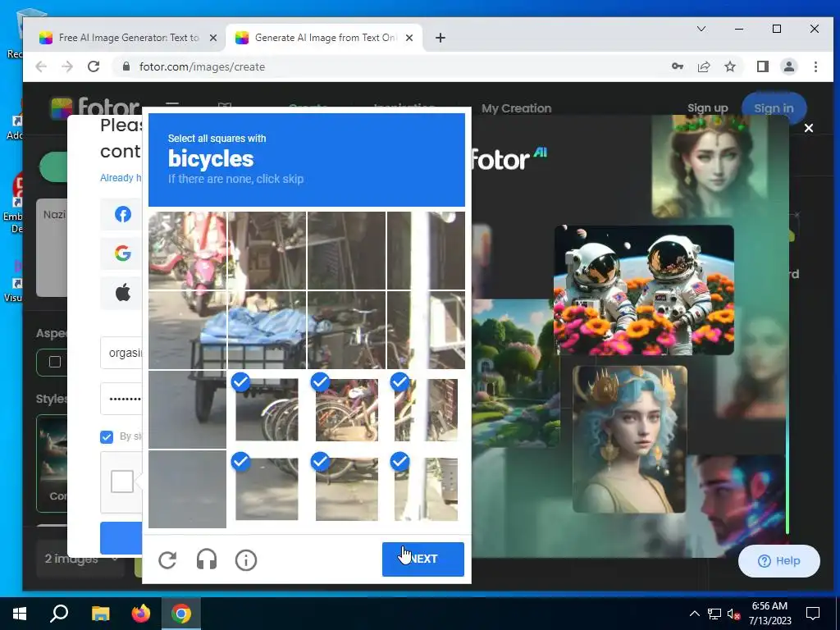Go forward in browser history
This screenshot has height=630, width=840.
point(67,66)
